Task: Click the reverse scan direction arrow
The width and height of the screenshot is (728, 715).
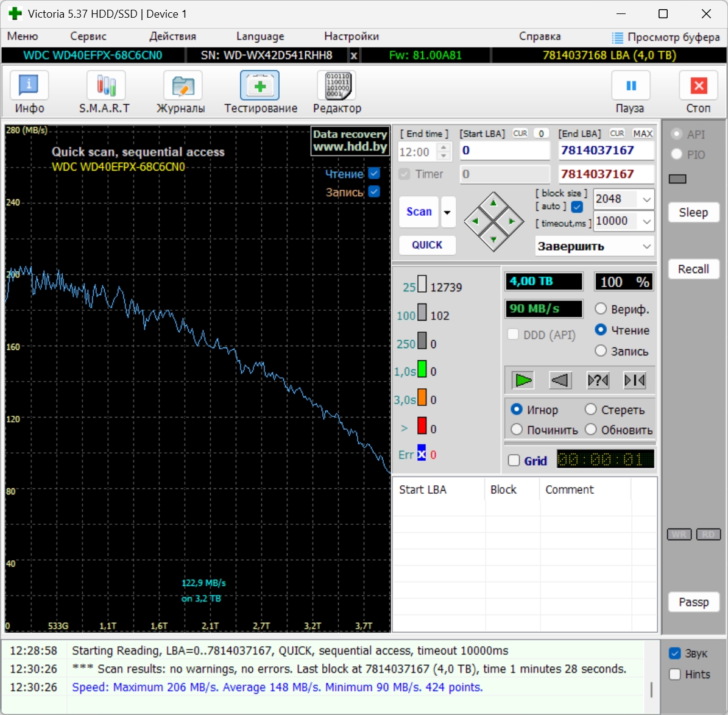Action: click(x=560, y=380)
